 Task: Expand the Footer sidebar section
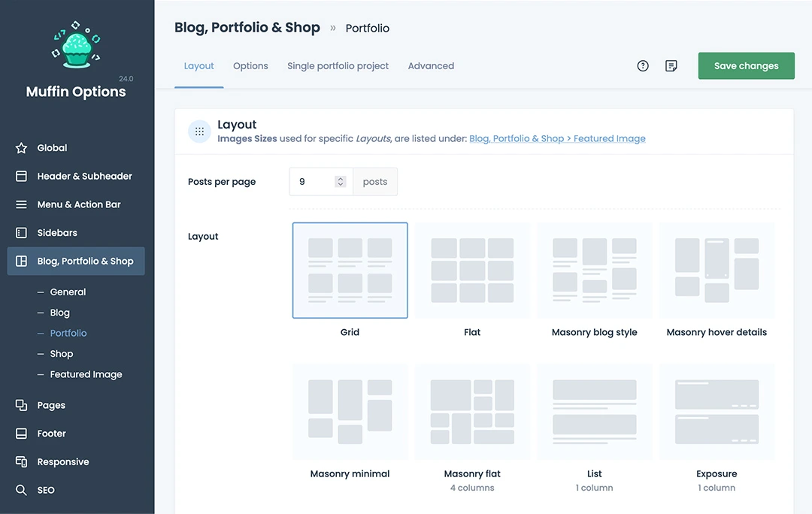(51, 434)
